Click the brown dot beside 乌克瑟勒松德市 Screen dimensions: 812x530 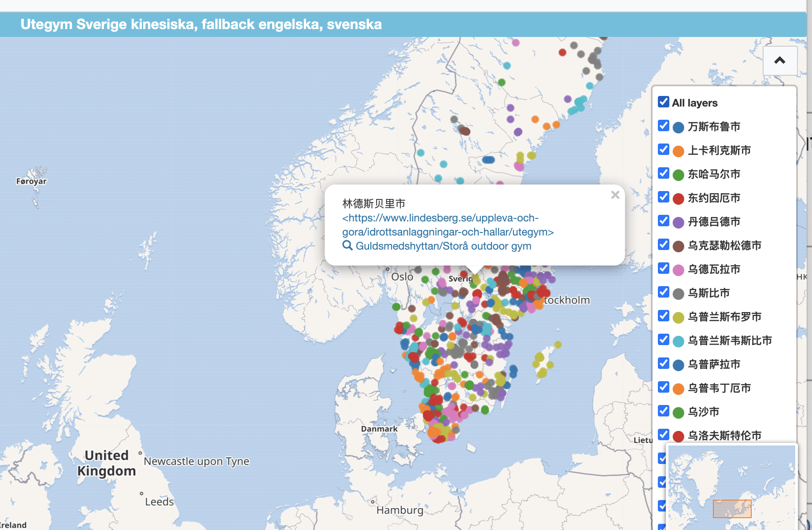coord(678,246)
